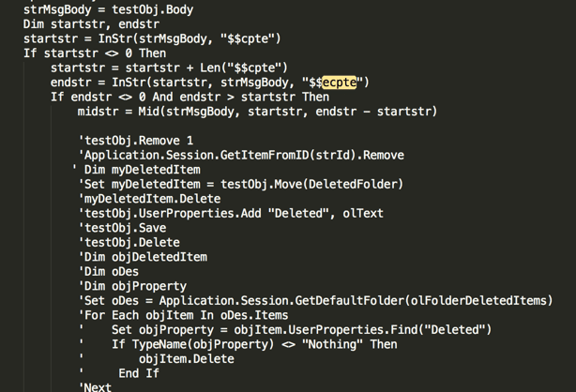Image resolution: width=576 pixels, height=392 pixels.
Task: Click the "Dim startstr, endstr" declaration line
Action: (92, 24)
